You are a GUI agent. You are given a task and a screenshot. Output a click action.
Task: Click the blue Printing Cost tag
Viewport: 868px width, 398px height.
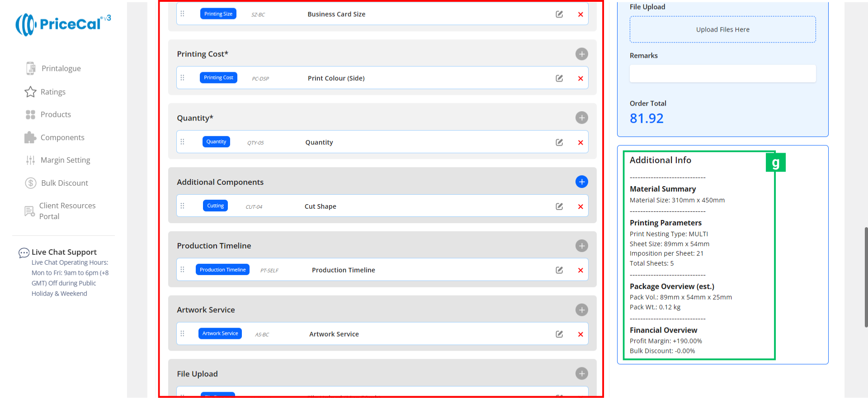(218, 78)
